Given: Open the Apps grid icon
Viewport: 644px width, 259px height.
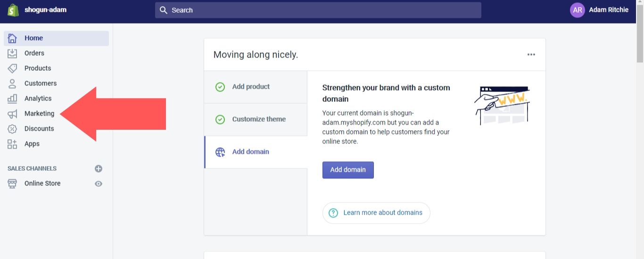Looking at the screenshot, I should 12,144.
